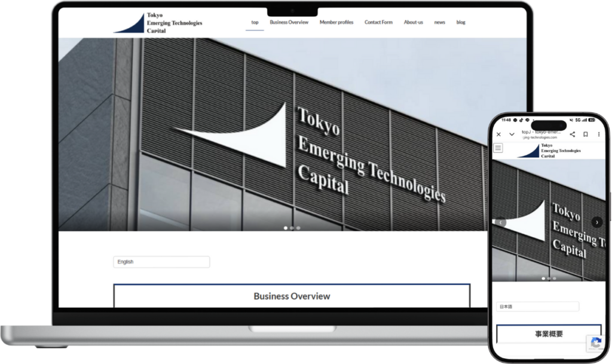
Task: Open the Business Overview nav item
Action: click(x=289, y=22)
